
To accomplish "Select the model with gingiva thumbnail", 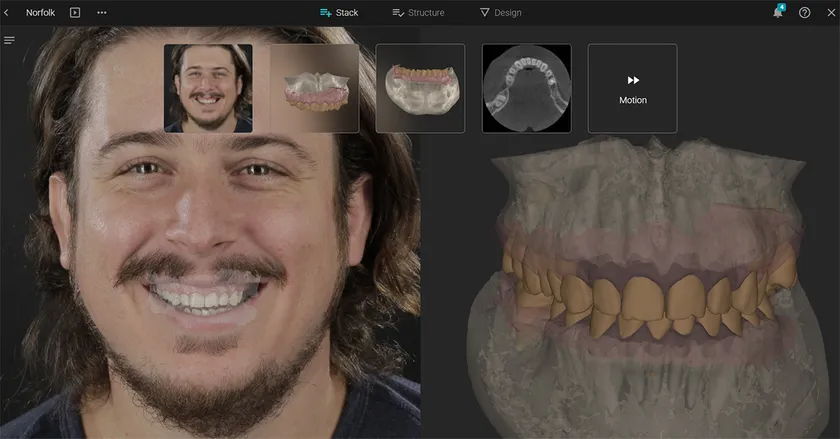I will [x=420, y=88].
